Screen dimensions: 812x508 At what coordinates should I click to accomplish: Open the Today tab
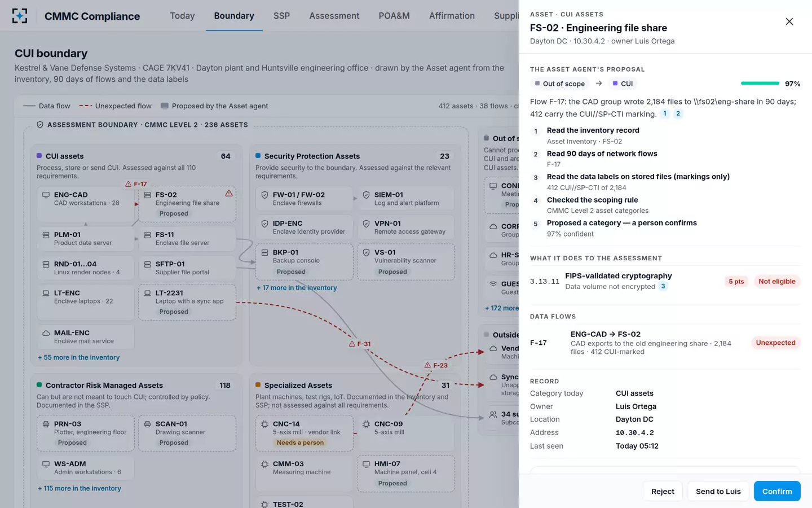[x=182, y=16]
